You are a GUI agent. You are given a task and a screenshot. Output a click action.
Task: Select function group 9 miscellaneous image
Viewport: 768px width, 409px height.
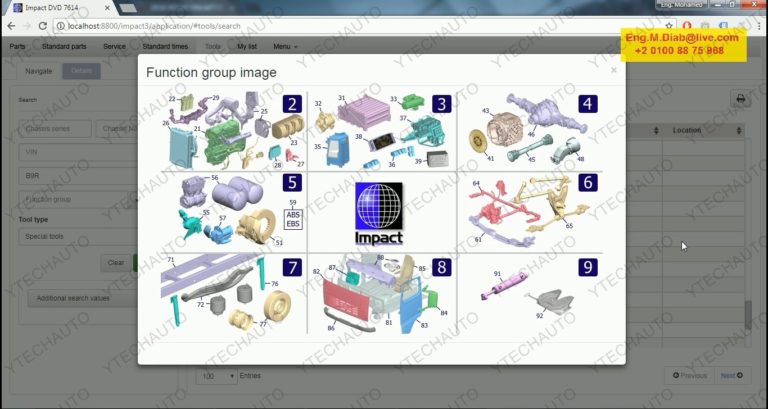[x=530, y=293]
